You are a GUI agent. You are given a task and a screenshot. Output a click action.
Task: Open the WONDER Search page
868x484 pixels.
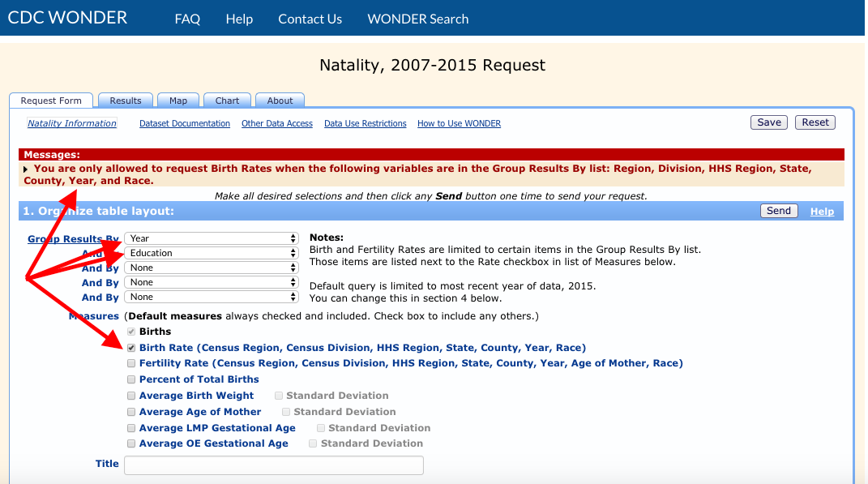pyautogui.click(x=417, y=18)
